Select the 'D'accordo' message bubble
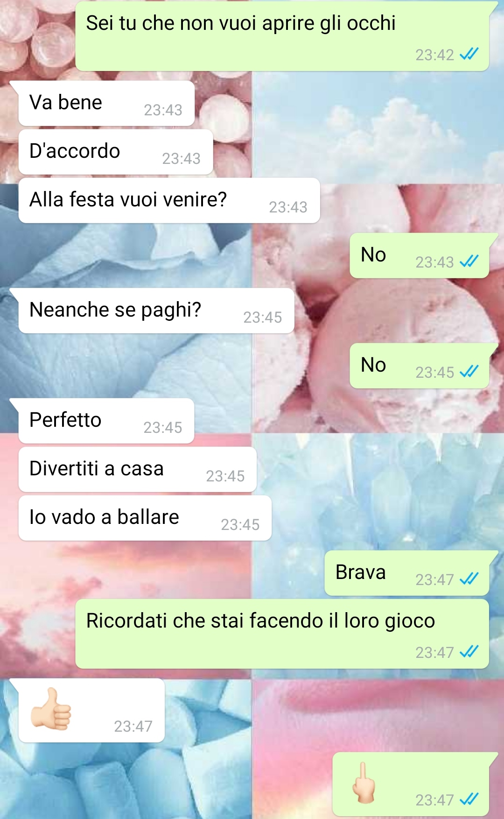Viewport: 504px width, 819px height. coord(116,152)
